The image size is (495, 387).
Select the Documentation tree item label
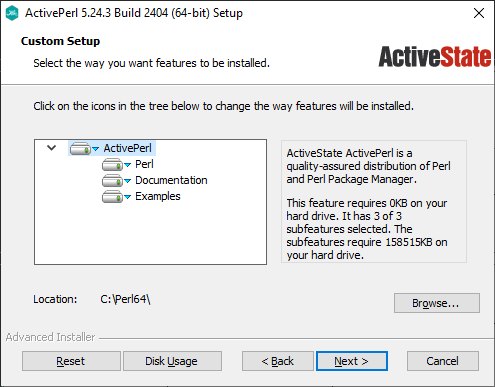pyautogui.click(x=171, y=180)
